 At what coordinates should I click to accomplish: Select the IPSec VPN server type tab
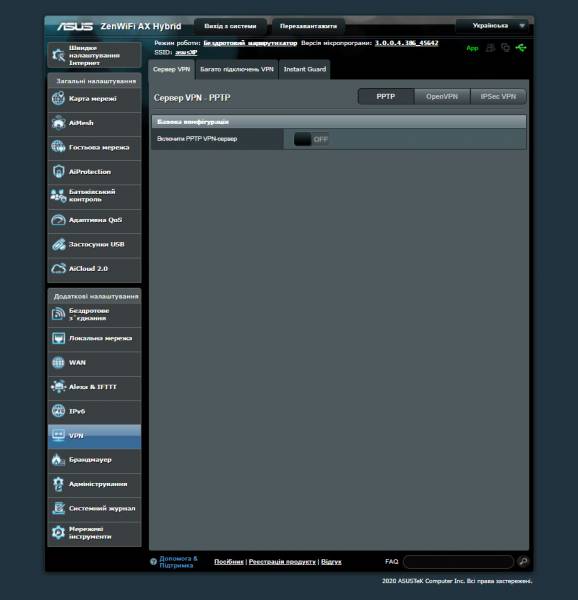tap(498, 96)
